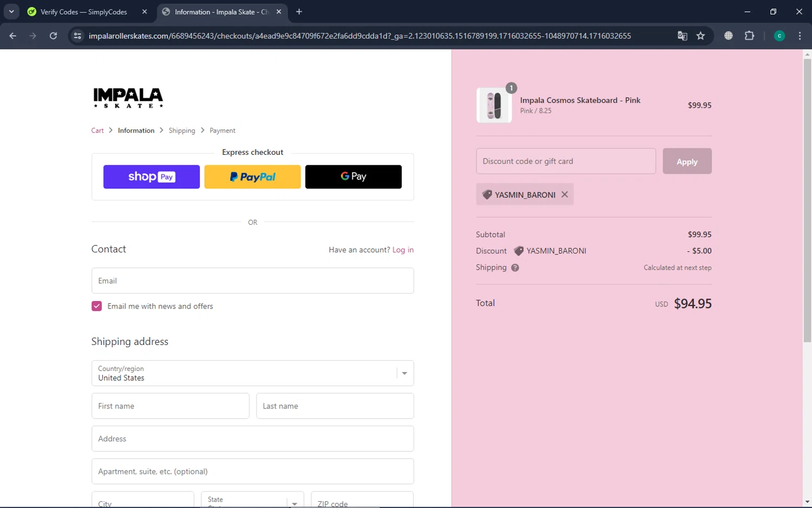Check out with PayPal
This screenshot has width=812, height=508.
(252, 177)
